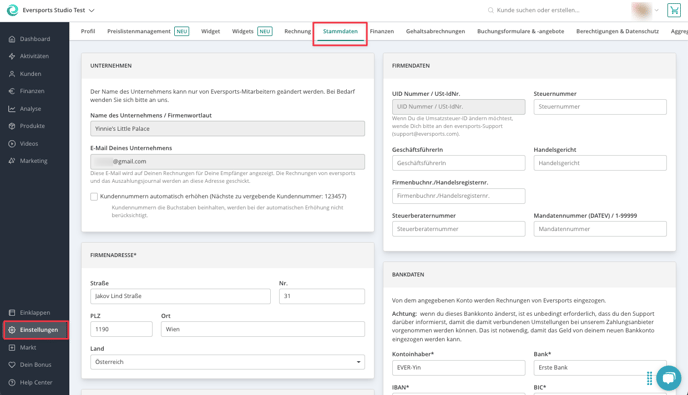Viewport: 688px width, 395px height.
Task: Click the Dein Bonus heart icon
Action: click(x=12, y=365)
